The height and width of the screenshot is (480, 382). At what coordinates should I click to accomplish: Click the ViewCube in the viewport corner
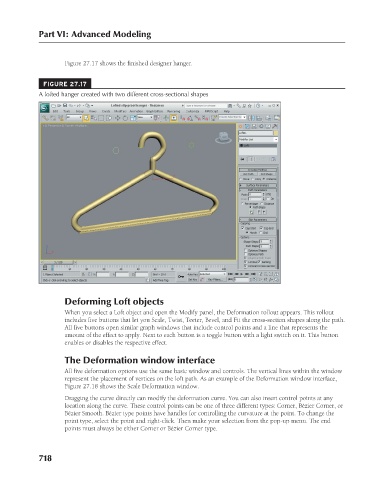(x=223, y=137)
